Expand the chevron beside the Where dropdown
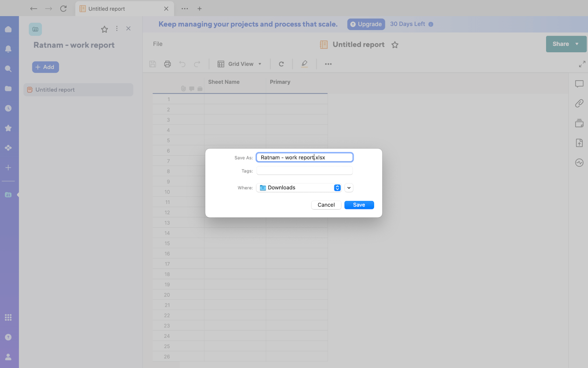Image resolution: width=588 pixels, height=368 pixels. (348, 187)
